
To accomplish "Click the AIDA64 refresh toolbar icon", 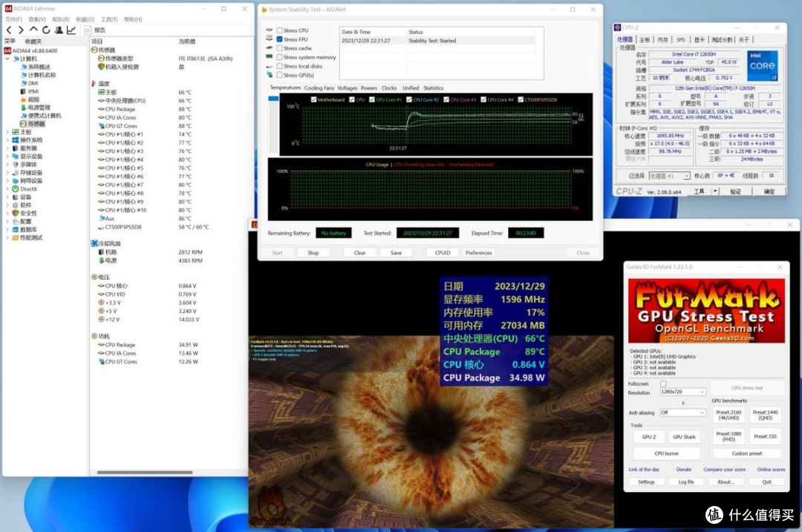I will coord(46,30).
